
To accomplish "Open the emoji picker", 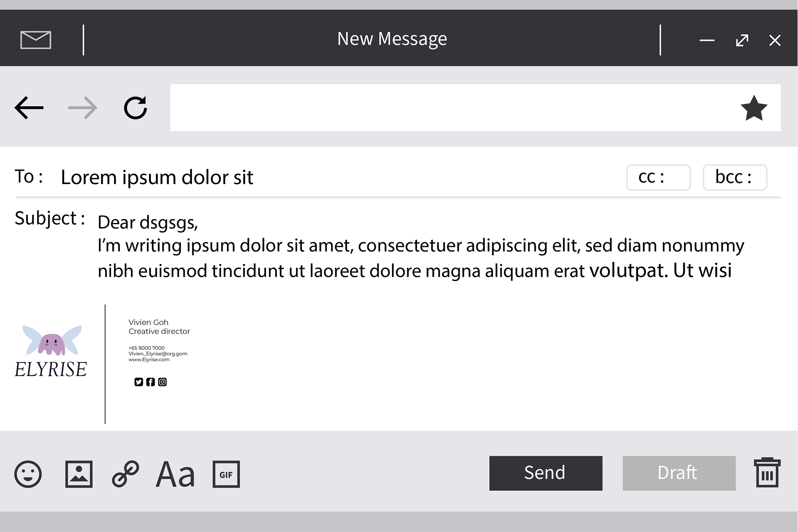I will point(28,474).
